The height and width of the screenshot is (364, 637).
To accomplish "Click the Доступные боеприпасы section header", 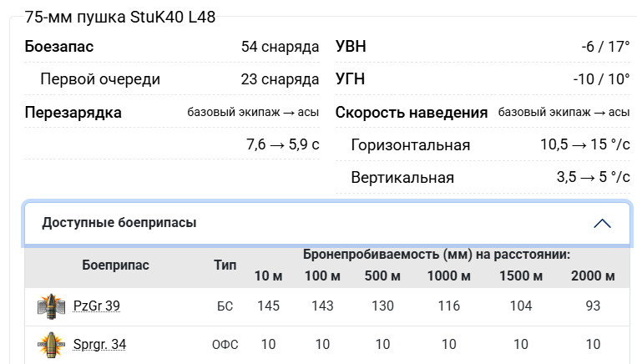I will [119, 223].
